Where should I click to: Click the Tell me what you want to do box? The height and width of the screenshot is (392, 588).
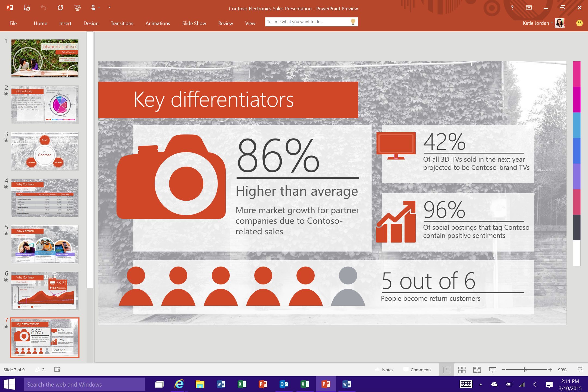pos(311,22)
